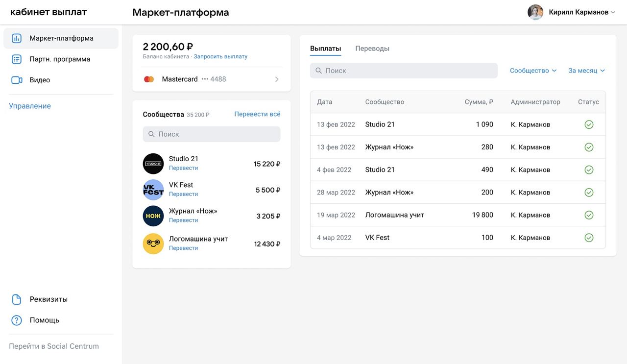Switch to the Переводы tab
Screen dimensions: 627x364
coord(372,49)
